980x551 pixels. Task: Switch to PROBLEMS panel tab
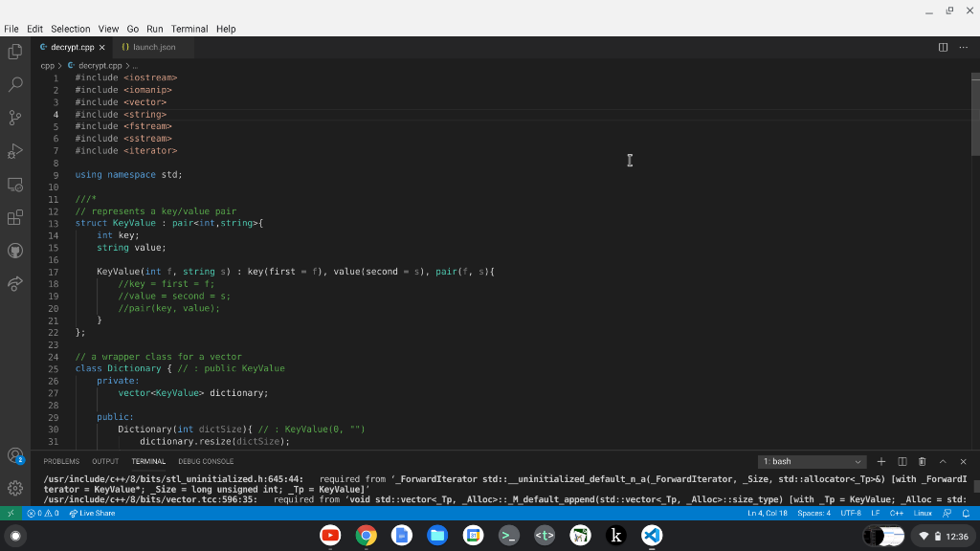pyautogui.click(x=61, y=462)
